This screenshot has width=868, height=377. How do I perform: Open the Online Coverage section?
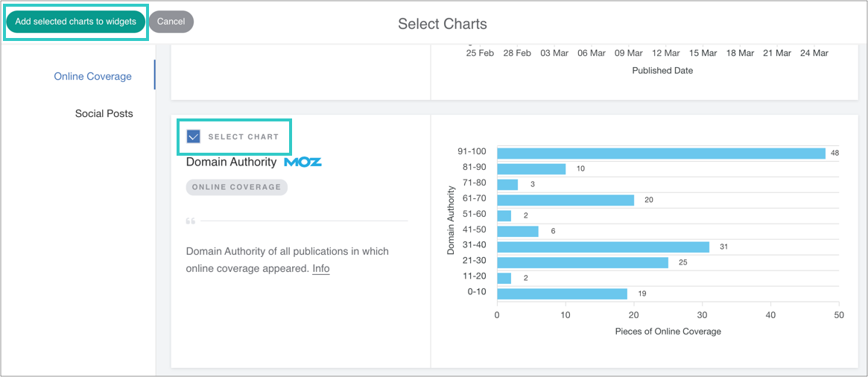click(92, 76)
